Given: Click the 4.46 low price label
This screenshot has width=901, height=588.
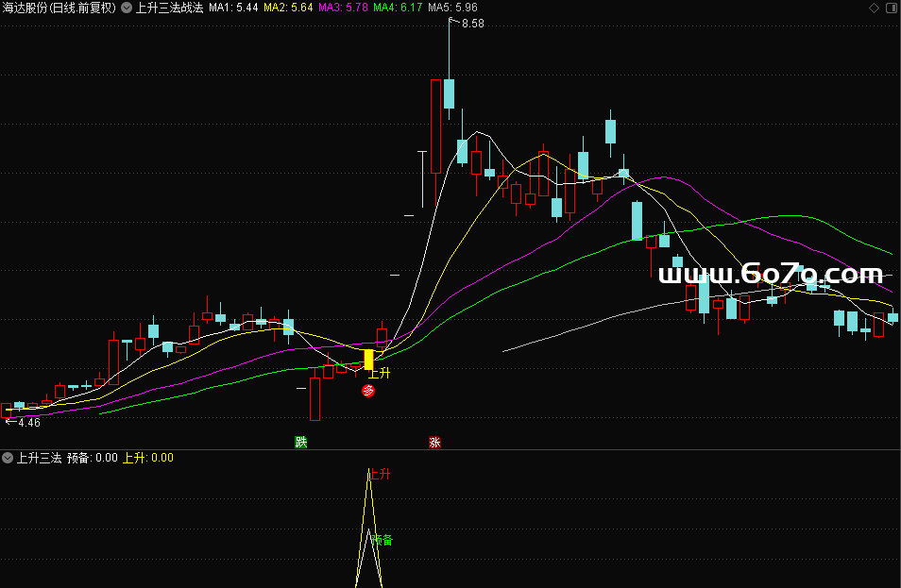Looking at the screenshot, I should click(x=29, y=423).
